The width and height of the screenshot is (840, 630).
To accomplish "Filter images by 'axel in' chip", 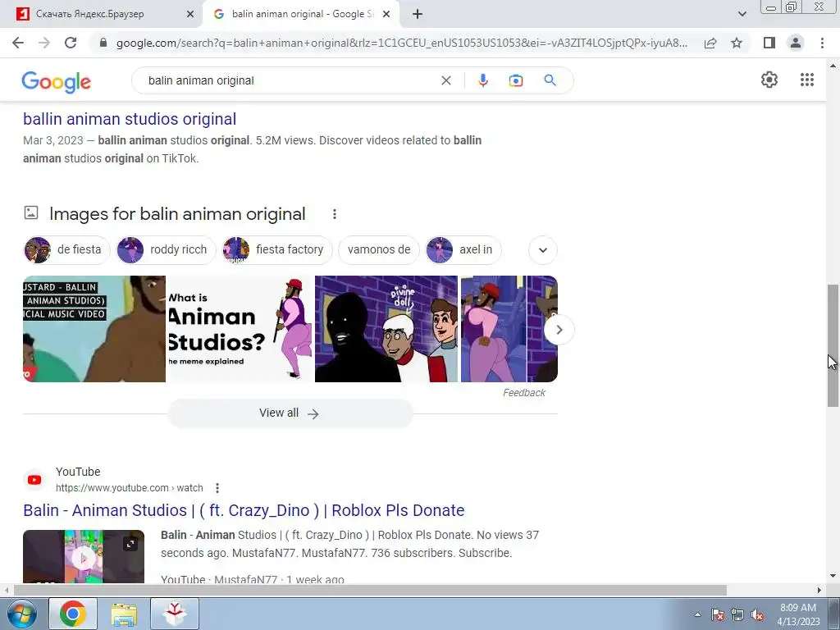I will click(463, 249).
